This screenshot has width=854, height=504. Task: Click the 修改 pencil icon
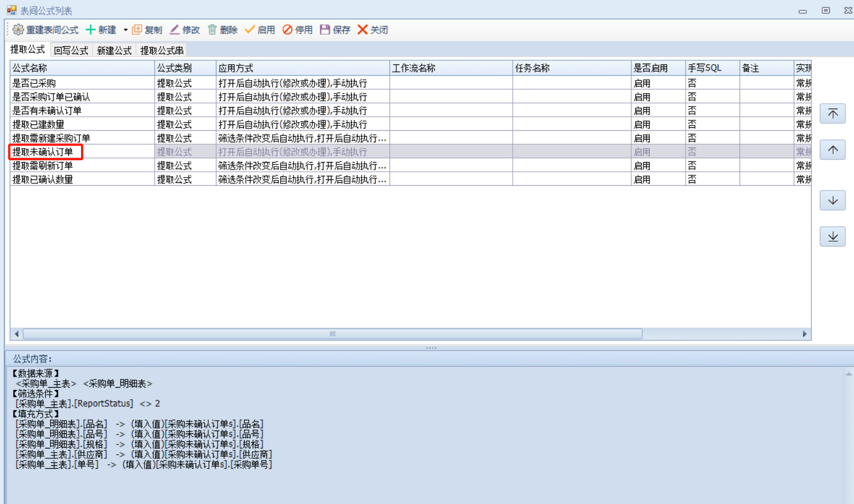pyautogui.click(x=175, y=30)
